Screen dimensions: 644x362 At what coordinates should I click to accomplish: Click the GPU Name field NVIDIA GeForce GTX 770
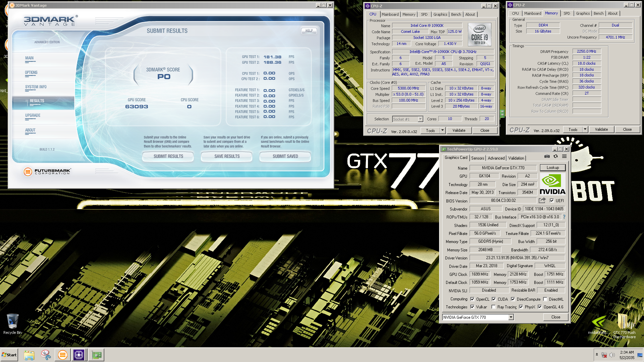503,168
